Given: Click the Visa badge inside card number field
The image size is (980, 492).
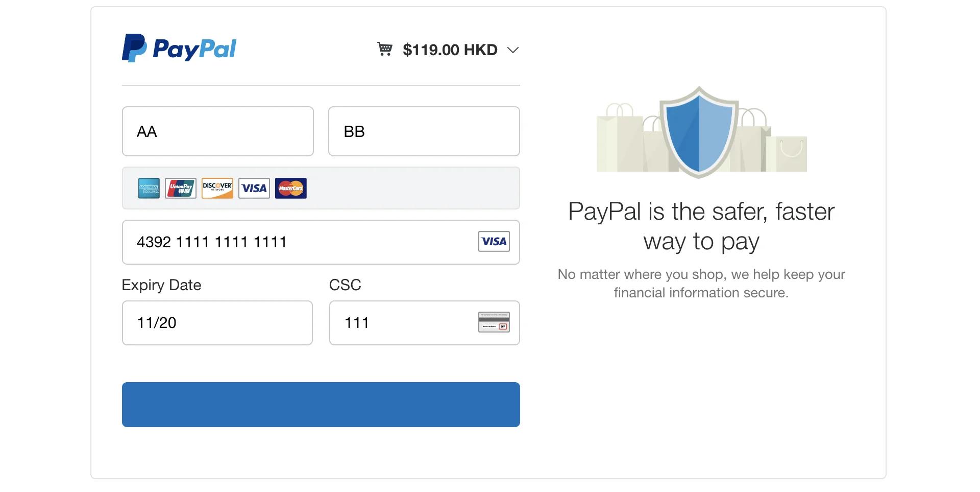Looking at the screenshot, I should point(494,241).
